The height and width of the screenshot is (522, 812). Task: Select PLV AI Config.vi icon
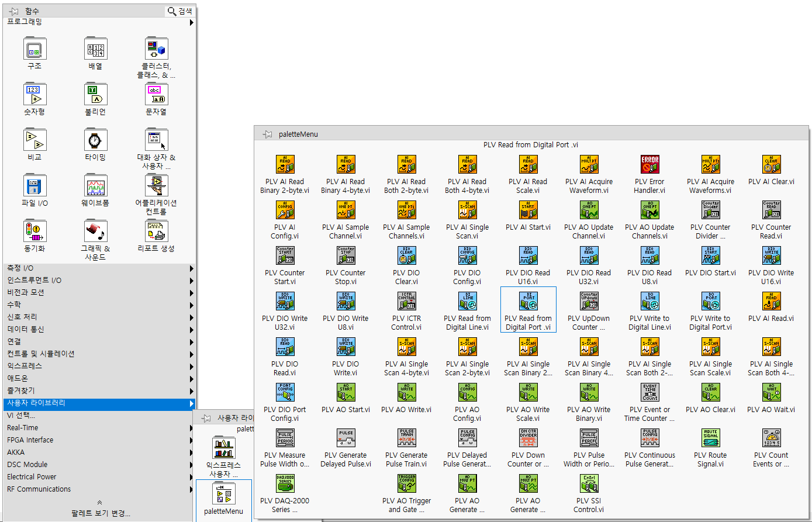285,210
